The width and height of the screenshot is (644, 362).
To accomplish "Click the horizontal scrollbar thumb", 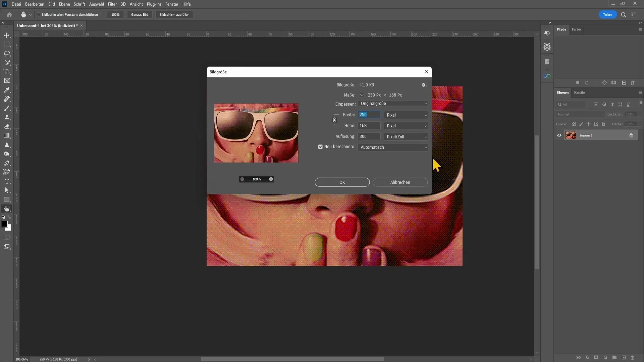I will (x=292, y=359).
